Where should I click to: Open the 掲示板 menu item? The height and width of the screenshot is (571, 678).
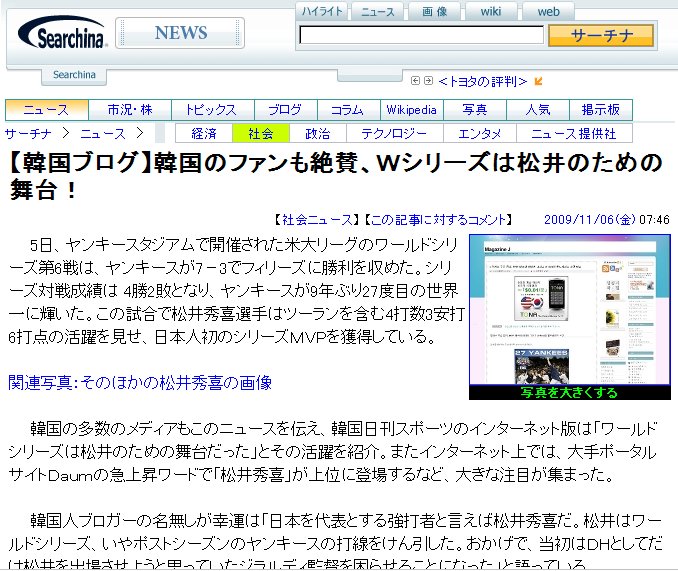tap(601, 110)
